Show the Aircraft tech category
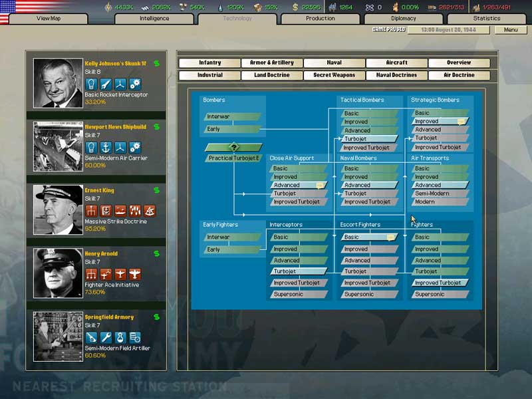532x399 pixels. pyautogui.click(x=396, y=63)
